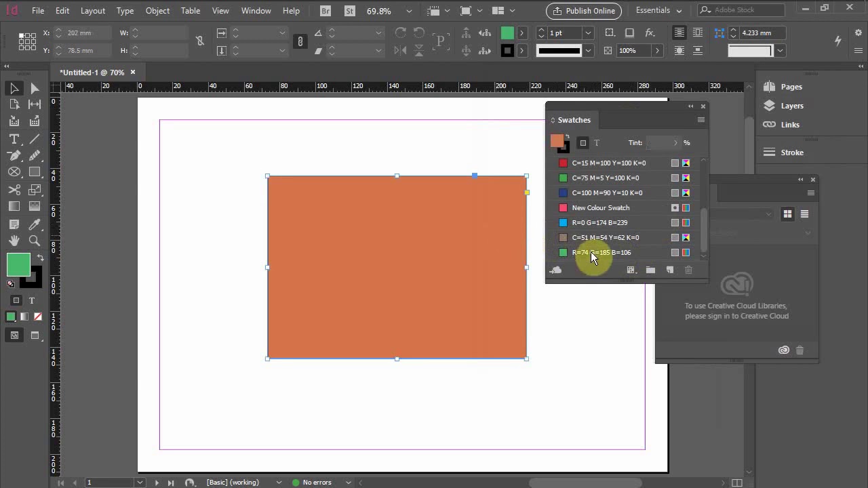The height and width of the screenshot is (488, 868).
Task: Select the Direct Selection tool
Action: (x=35, y=88)
